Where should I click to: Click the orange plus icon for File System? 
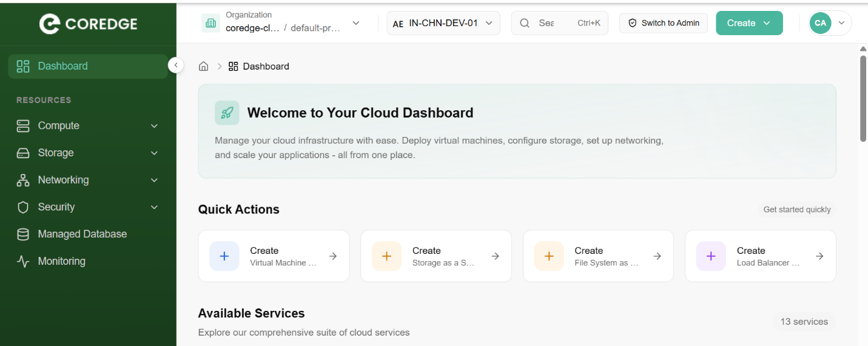click(549, 256)
